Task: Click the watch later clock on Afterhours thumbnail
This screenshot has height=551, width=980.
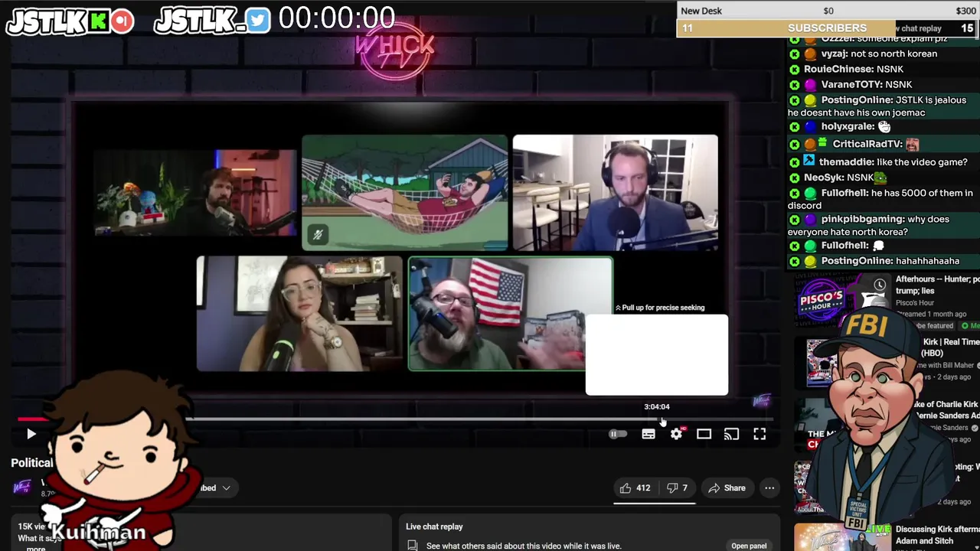Action: click(880, 285)
